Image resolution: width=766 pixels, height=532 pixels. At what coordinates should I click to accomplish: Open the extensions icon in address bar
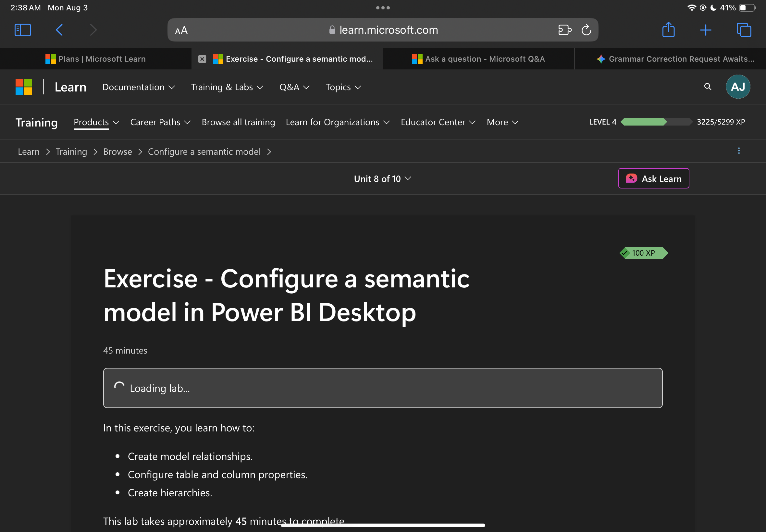click(x=564, y=30)
